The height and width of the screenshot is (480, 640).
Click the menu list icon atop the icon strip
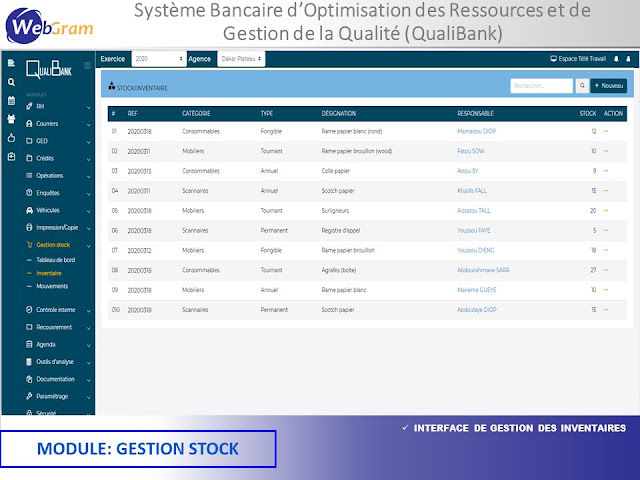(x=11, y=63)
